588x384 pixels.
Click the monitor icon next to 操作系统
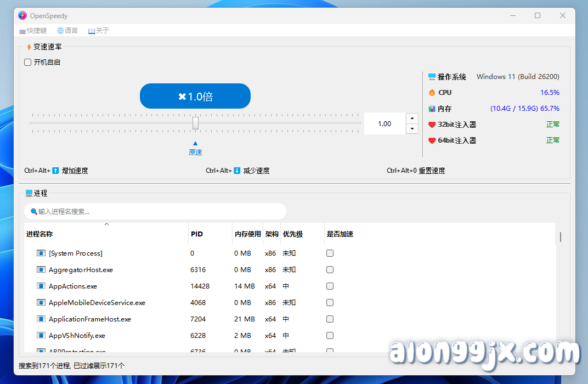coord(431,76)
